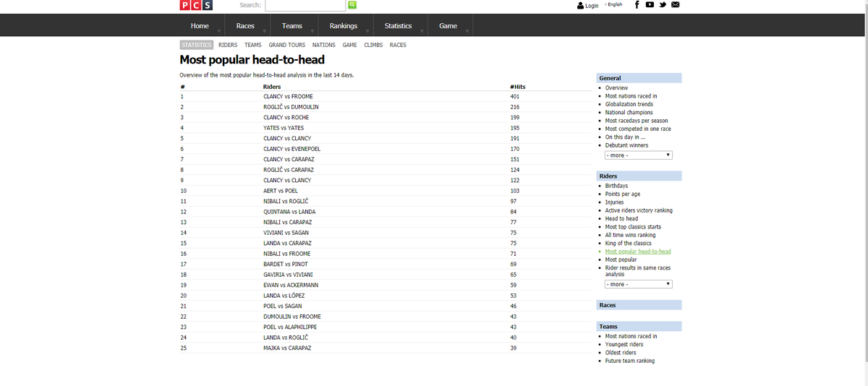The height and width of the screenshot is (386, 868).
Task: Open the Game navigation menu
Action: coord(448,26)
